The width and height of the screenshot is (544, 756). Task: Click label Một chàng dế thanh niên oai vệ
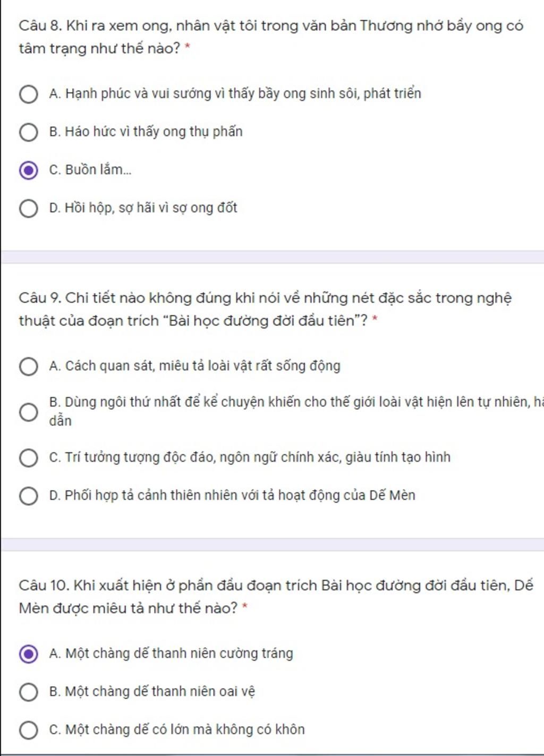pyautogui.click(x=152, y=692)
